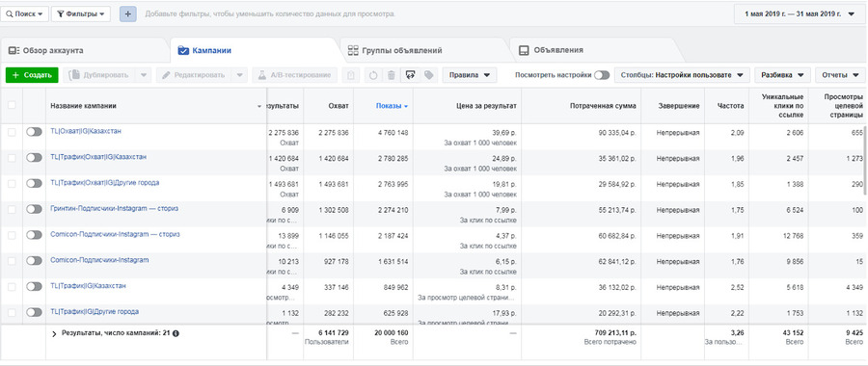Image resolution: width=868 pixels, height=366 pixels.
Task: Open Фильтры filter dropdown
Action: tap(81, 13)
